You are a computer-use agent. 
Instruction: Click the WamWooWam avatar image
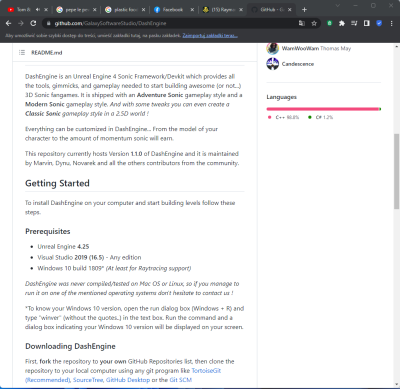point(272,48)
